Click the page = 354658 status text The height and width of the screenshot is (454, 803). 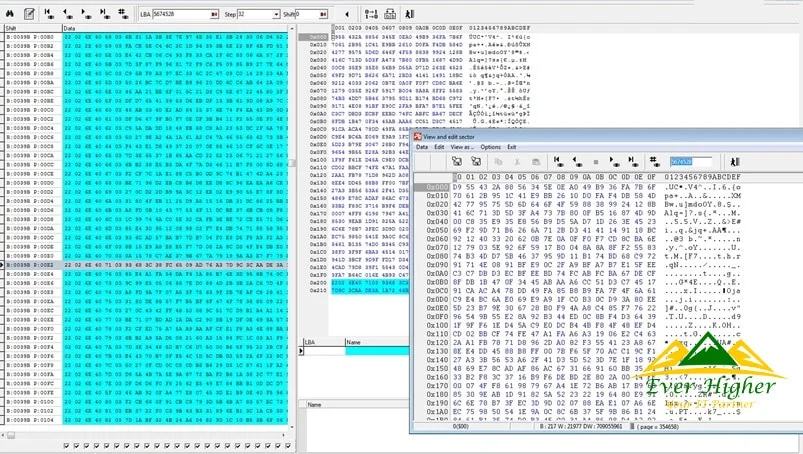click(x=658, y=426)
